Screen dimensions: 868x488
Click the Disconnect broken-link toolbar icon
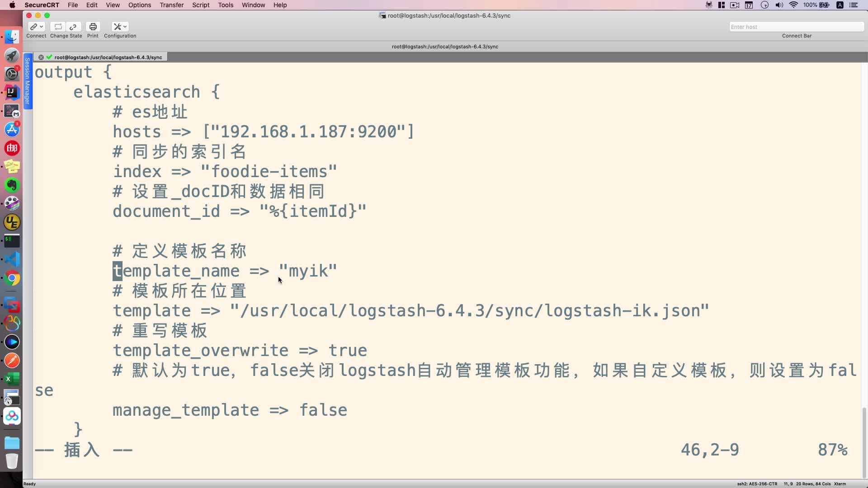73,27
